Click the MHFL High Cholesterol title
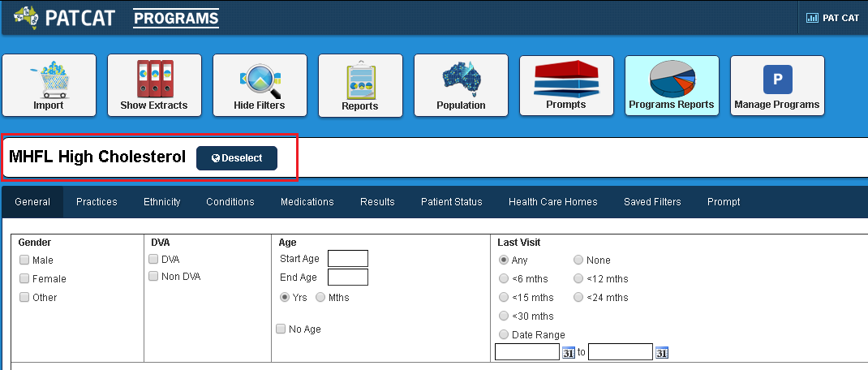The height and width of the screenshot is (370, 868). (x=97, y=157)
